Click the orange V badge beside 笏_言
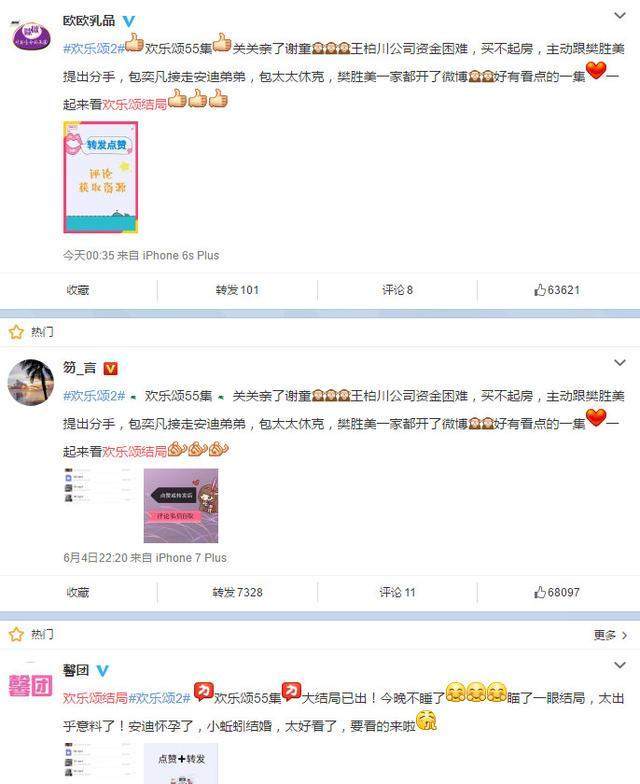The image size is (640, 784). coord(110,368)
